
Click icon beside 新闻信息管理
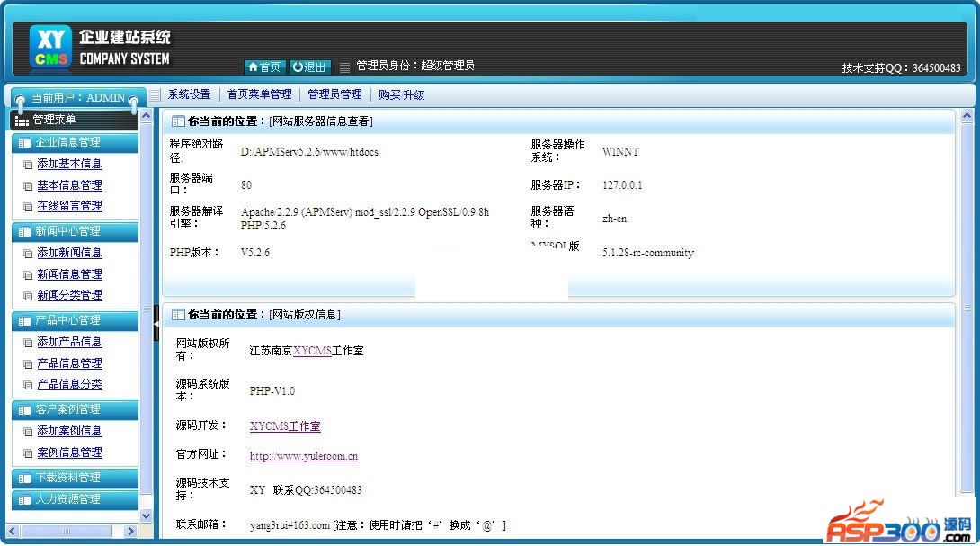pyautogui.click(x=28, y=275)
